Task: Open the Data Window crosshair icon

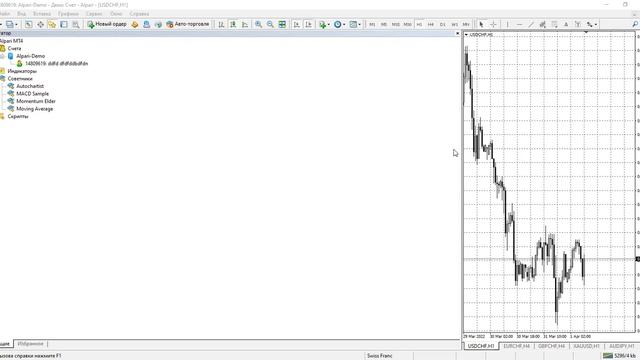Action: point(40,24)
